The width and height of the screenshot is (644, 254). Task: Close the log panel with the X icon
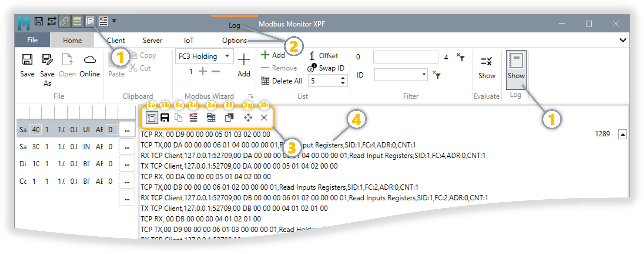(x=264, y=117)
